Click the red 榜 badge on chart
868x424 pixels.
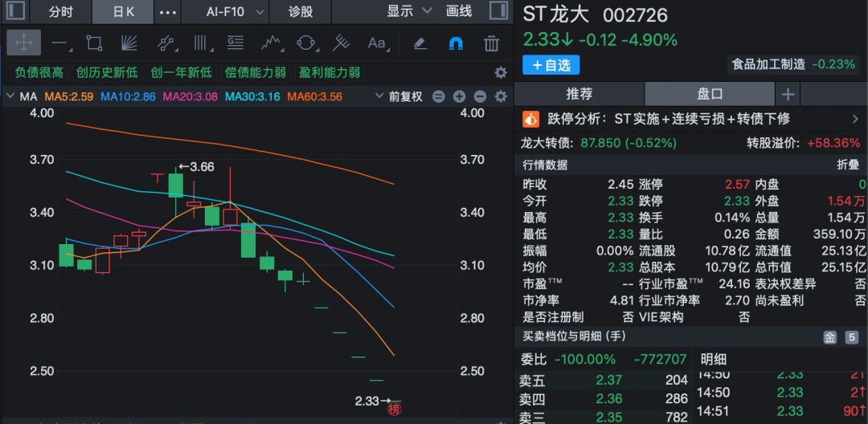click(x=394, y=410)
